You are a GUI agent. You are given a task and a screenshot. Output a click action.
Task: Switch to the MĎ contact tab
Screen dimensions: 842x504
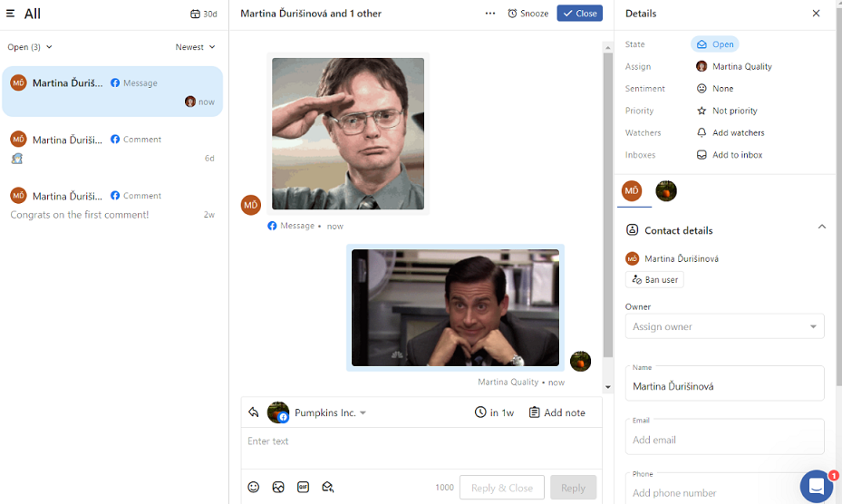coord(632,190)
